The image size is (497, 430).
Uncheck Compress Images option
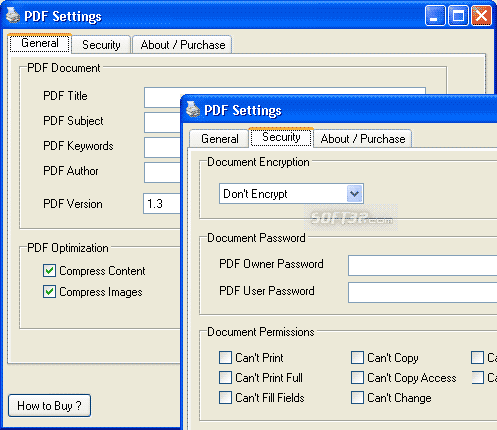pyautogui.click(x=49, y=292)
